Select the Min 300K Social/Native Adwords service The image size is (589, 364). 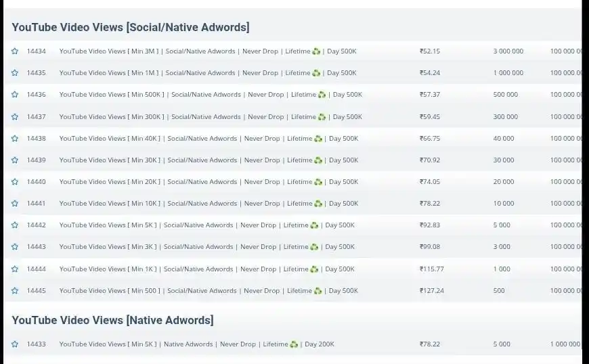(210, 117)
